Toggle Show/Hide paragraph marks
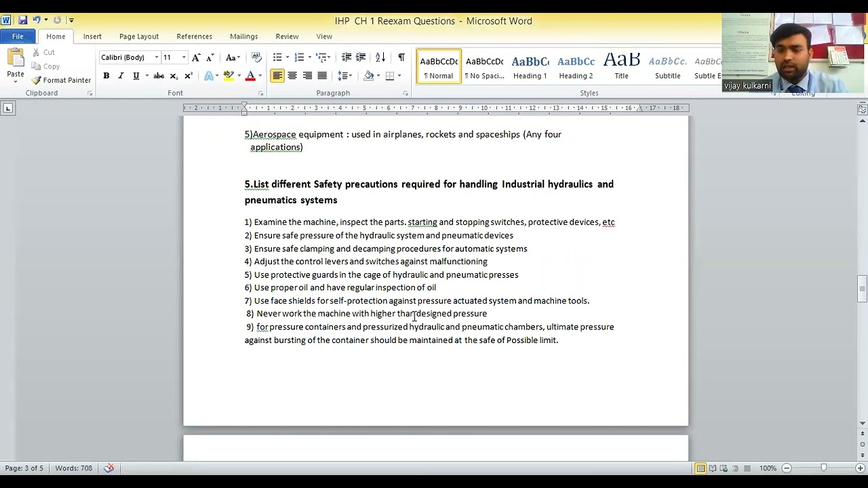868x488 pixels. [401, 58]
